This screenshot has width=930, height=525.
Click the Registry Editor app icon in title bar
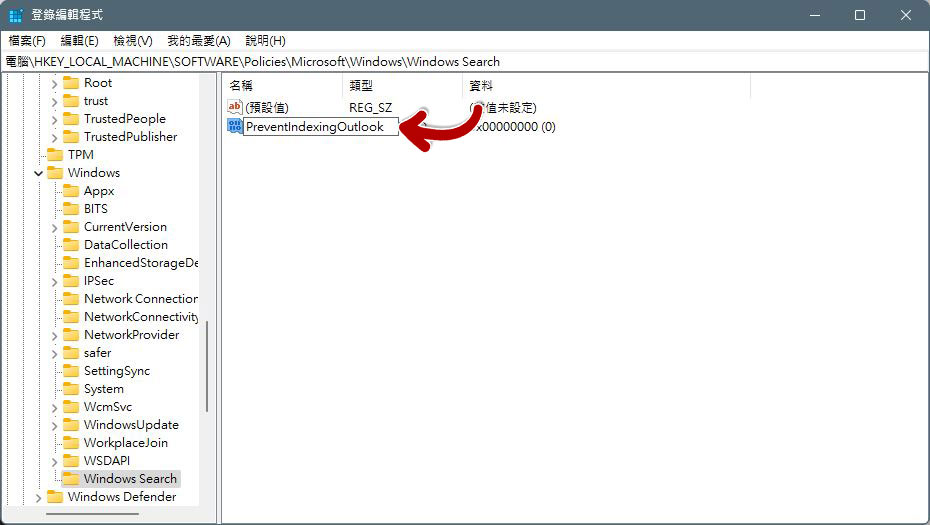click(15, 15)
